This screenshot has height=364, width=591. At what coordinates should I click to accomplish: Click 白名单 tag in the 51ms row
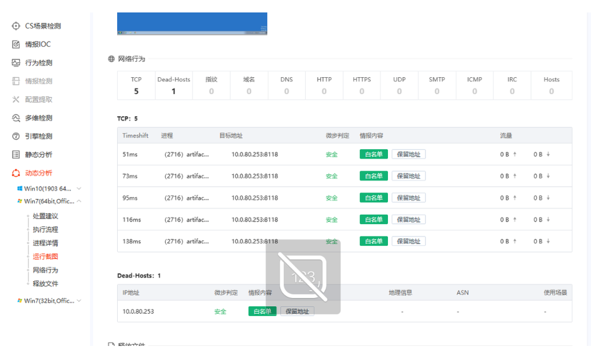tap(374, 154)
